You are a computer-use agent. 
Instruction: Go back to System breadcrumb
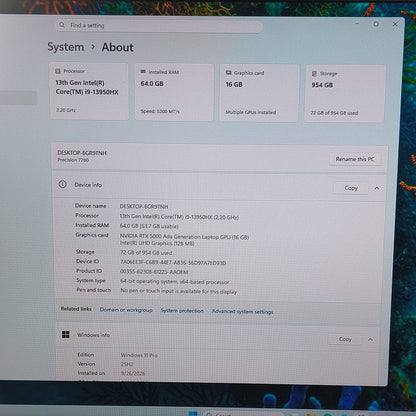click(66, 47)
